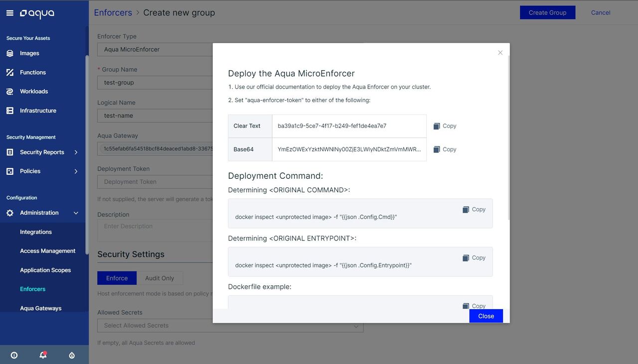Click the Functions menu label
This screenshot has width=638, height=364.
(33, 72)
